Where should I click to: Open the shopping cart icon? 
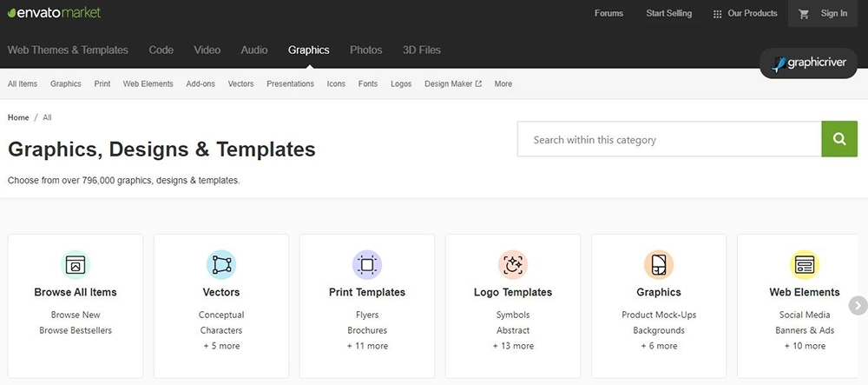(x=804, y=14)
